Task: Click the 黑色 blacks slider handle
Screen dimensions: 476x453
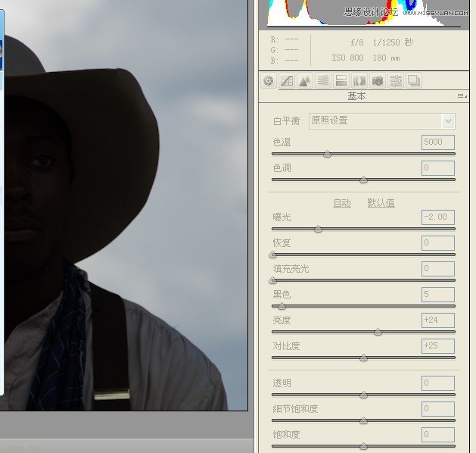Action: 282,306
